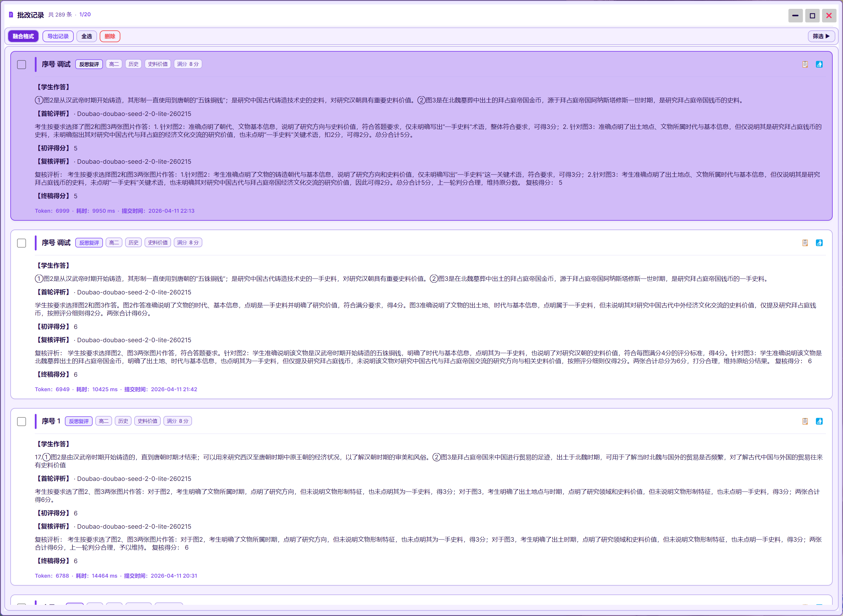Check the first record's checkbox

[x=22, y=65]
